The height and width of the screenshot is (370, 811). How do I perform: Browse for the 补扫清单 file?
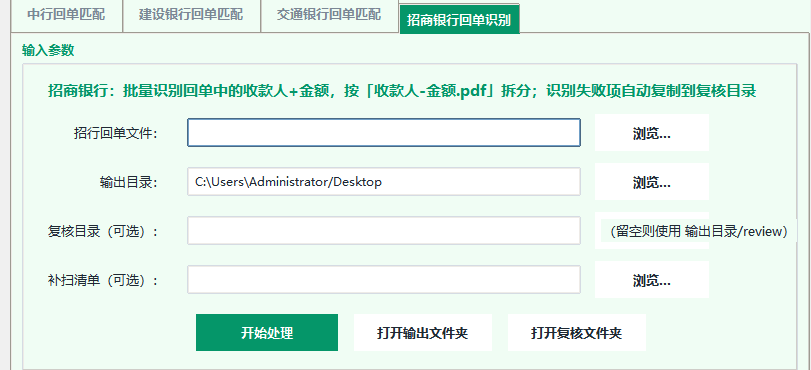tap(652, 280)
